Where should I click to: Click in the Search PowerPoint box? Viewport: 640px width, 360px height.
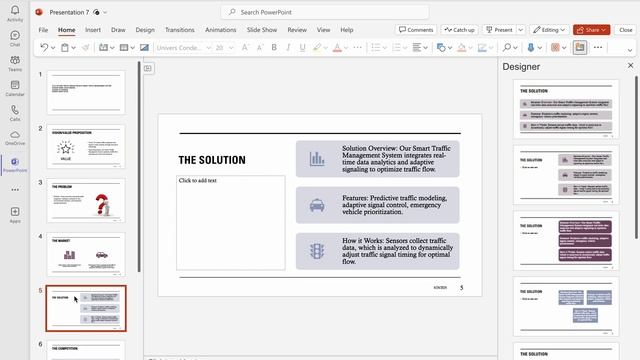point(325,12)
